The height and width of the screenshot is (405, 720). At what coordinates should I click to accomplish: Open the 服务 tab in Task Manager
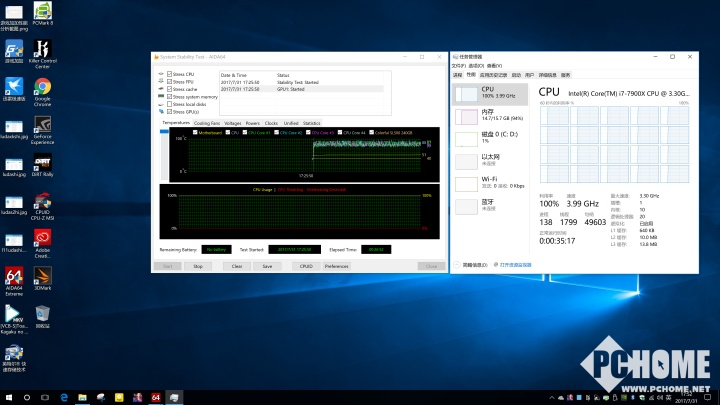pos(565,75)
